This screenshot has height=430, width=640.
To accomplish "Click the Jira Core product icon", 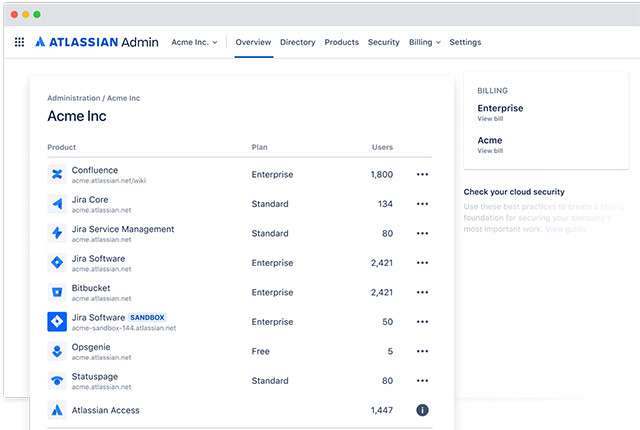I will (x=57, y=204).
